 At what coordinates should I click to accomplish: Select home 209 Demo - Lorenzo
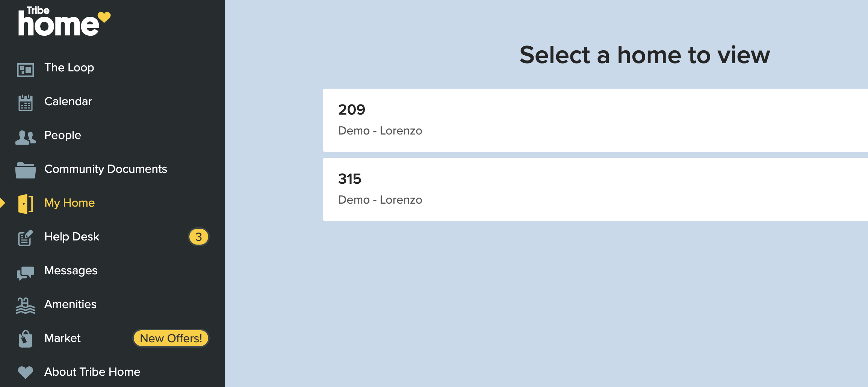596,120
